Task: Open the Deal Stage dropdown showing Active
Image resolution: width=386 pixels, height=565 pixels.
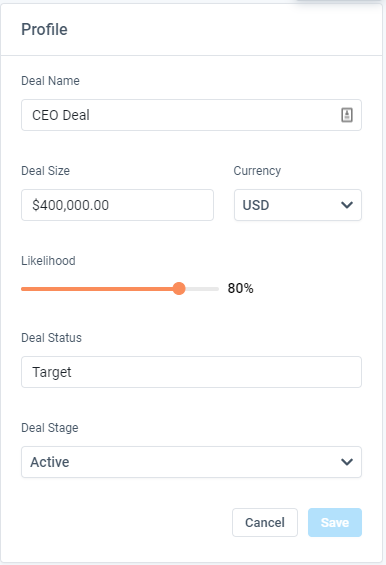Action: 191,462
